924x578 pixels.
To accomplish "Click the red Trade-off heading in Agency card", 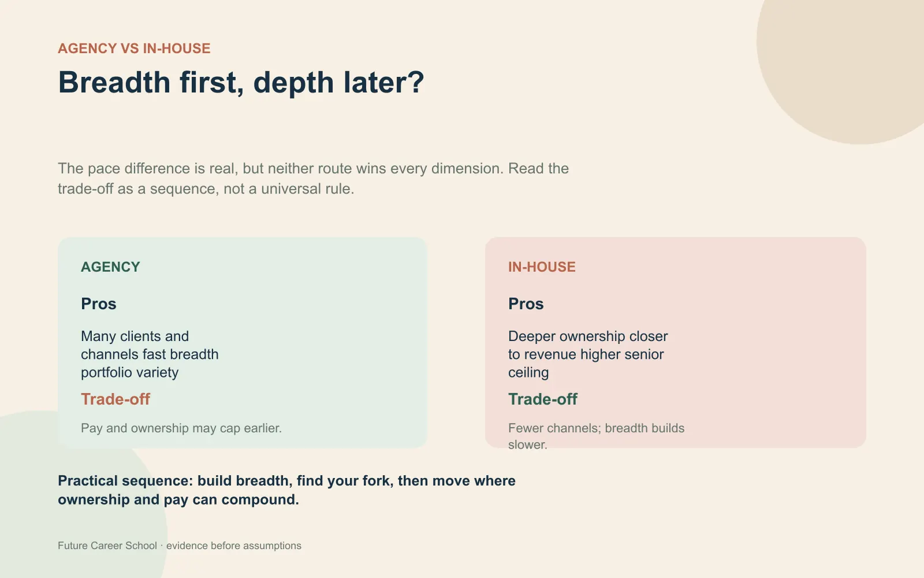I will 115,399.
